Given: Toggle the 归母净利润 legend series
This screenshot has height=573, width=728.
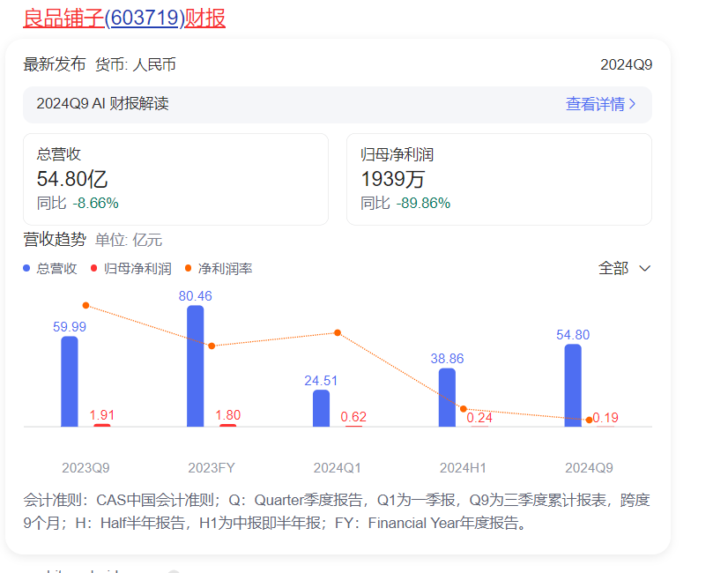Looking at the screenshot, I should click(x=131, y=268).
